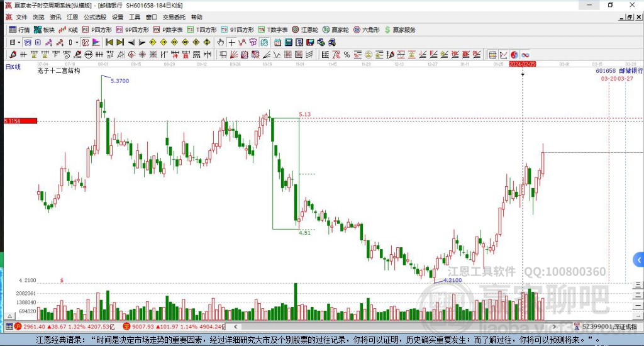Open the T数字表 tool
The height and width of the screenshot is (346, 644).
pos(273,30)
